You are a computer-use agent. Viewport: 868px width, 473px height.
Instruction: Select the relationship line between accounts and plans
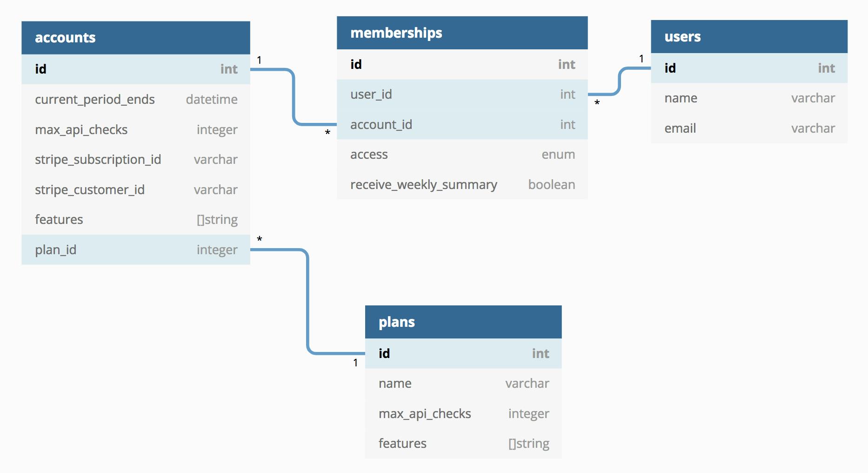[x=307, y=302]
